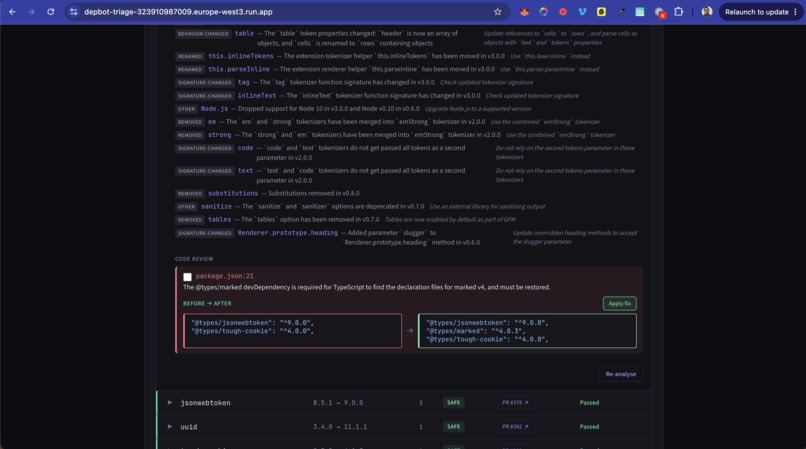This screenshot has width=806, height=449.
Task: Open the Extensions puzzle menu
Action: (679, 12)
